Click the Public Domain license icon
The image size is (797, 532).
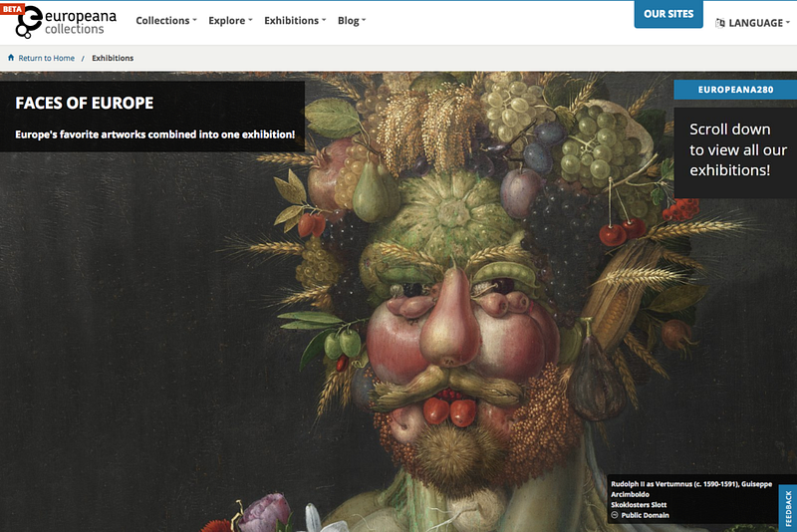click(x=615, y=515)
